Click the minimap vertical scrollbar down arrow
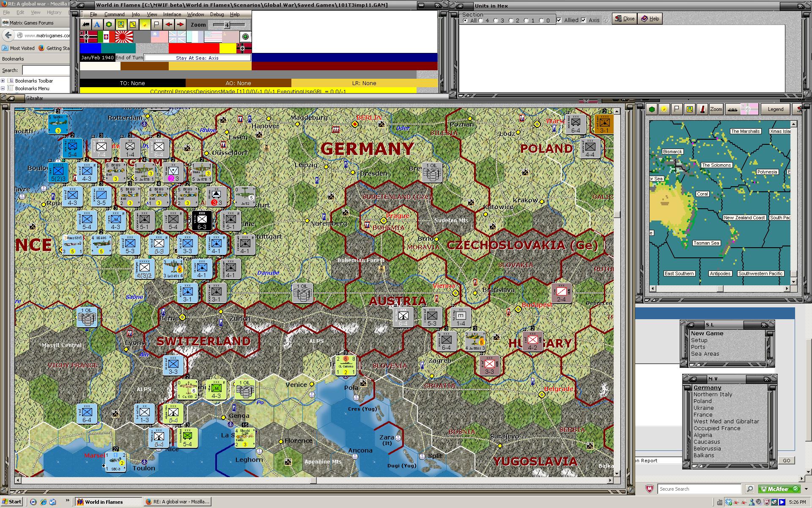Screen dimensions: 812x508 click(793, 282)
